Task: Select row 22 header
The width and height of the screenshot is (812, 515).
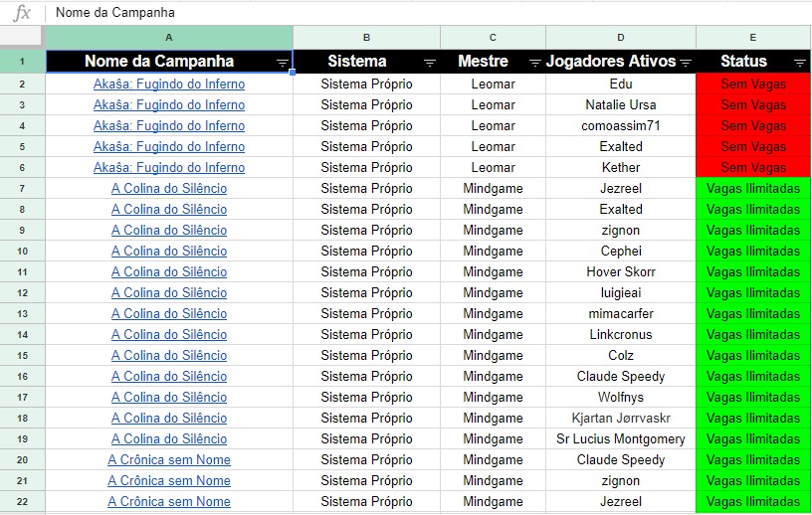Action: point(22,501)
